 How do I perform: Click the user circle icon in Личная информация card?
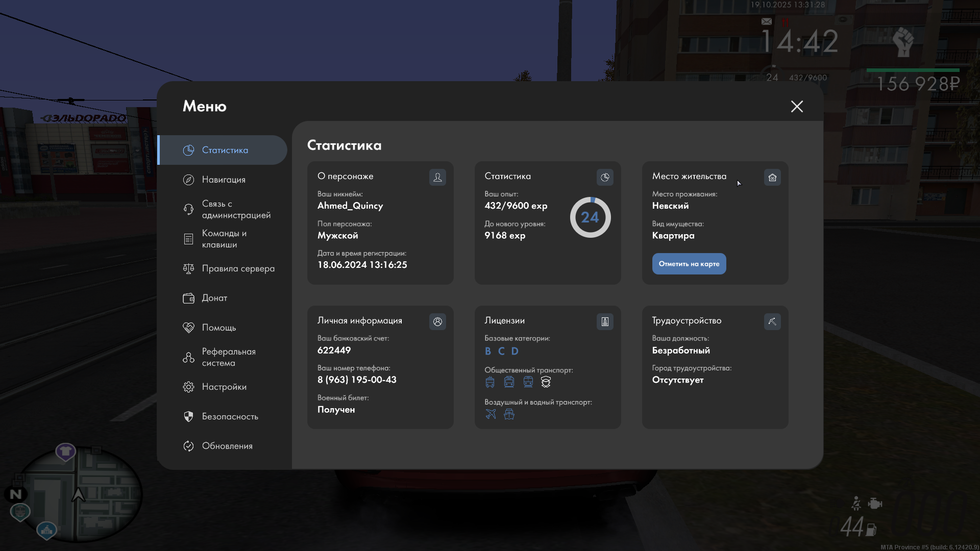coord(437,321)
